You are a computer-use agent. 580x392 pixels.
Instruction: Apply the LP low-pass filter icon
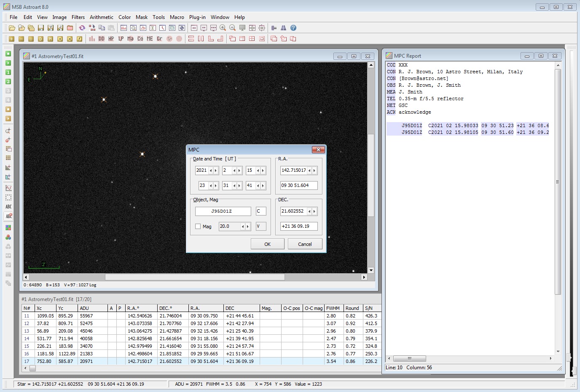pos(121,39)
